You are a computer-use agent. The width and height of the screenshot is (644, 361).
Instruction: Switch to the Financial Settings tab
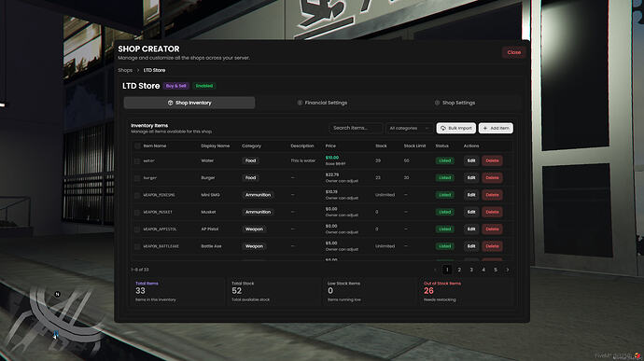(322, 103)
